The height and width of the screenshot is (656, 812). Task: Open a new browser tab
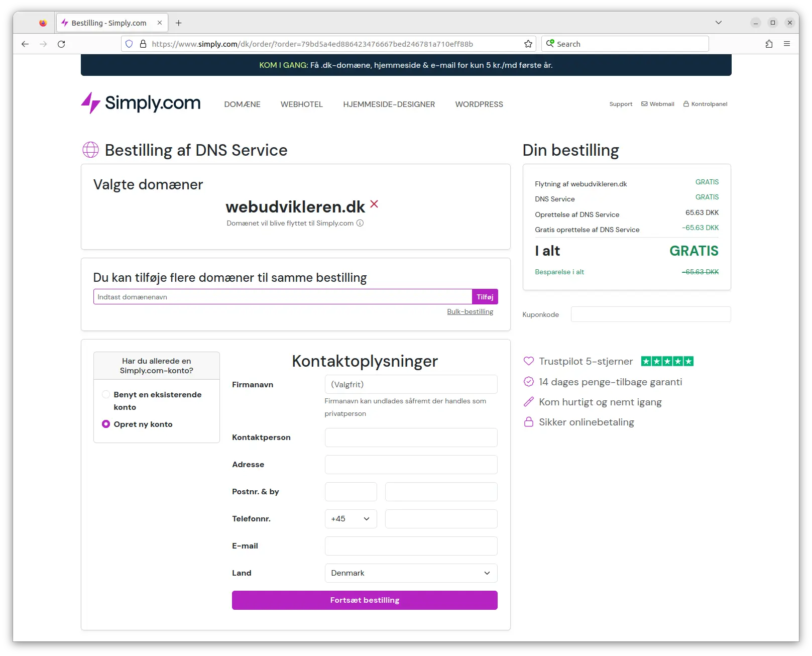point(179,23)
